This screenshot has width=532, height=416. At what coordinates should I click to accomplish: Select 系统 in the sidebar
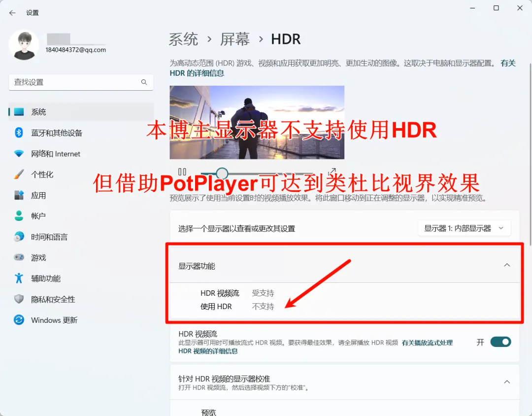tap(38, 112)
